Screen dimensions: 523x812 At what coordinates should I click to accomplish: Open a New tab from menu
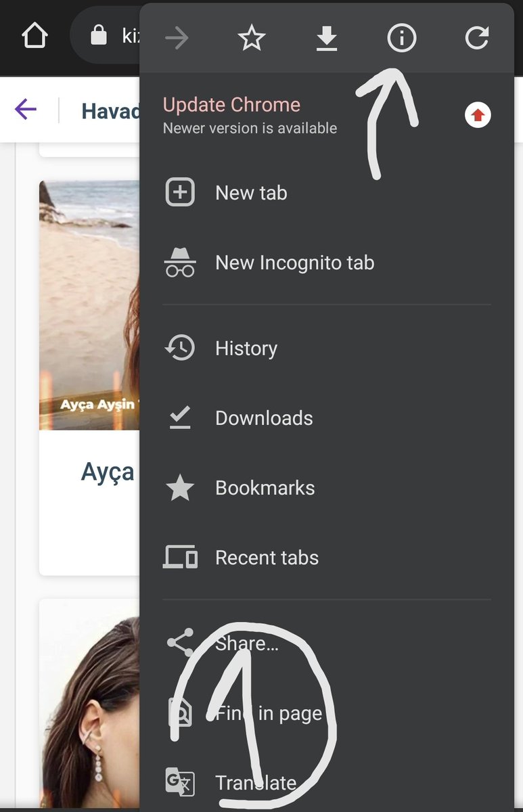[327, 193]
